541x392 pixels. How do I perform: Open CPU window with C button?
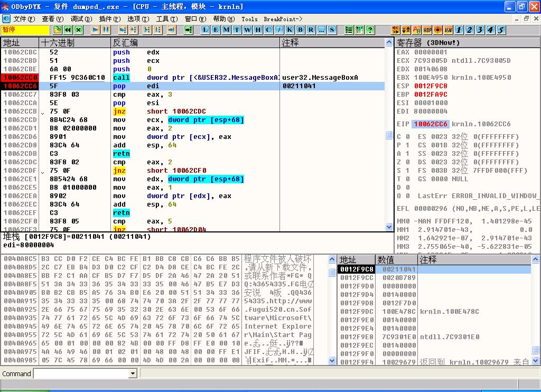tap(269, 30)
